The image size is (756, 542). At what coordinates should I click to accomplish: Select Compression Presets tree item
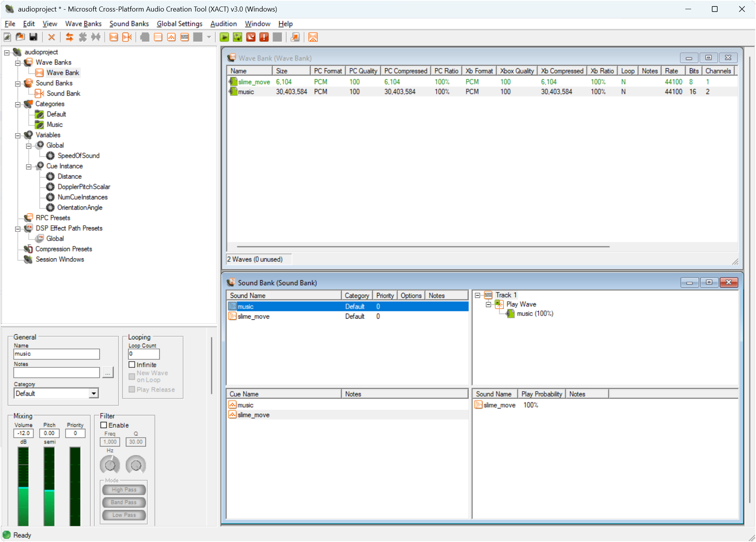pyautogui.click(x=64, y=249)
